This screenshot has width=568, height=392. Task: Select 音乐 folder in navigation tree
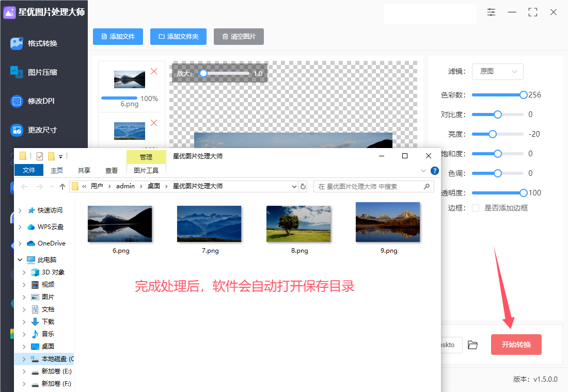point(43,334)
